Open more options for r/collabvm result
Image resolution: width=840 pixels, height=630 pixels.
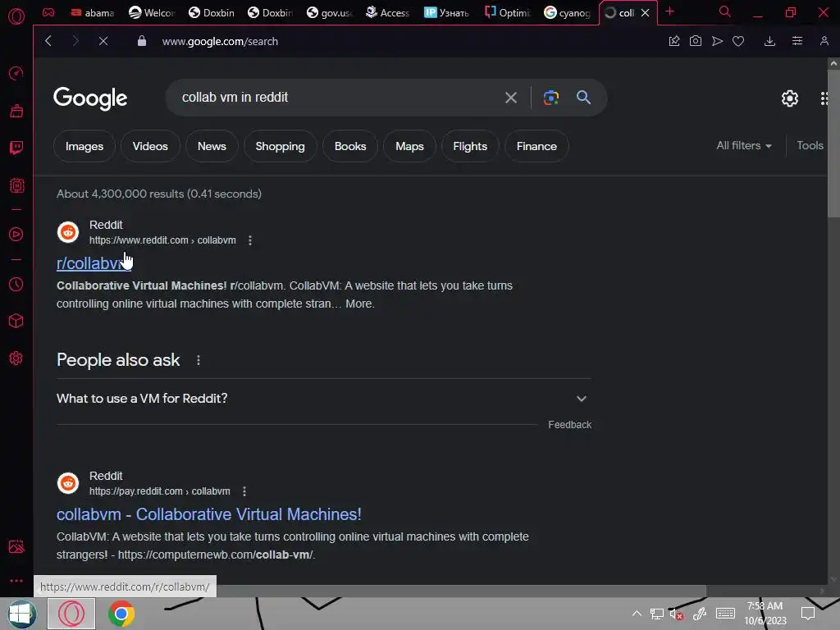pyautogui.click(x=250, y=240)
